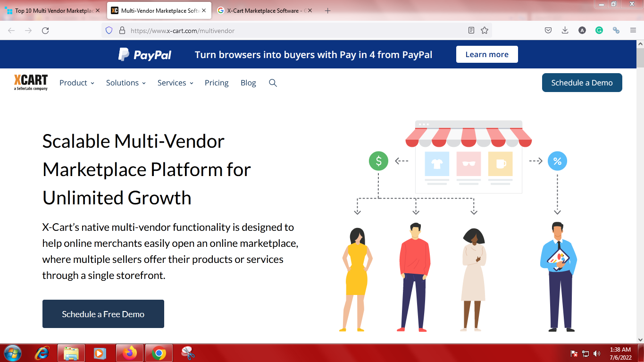Click the blue percent circle icon

pyautogui.click(x=557, y=161)
